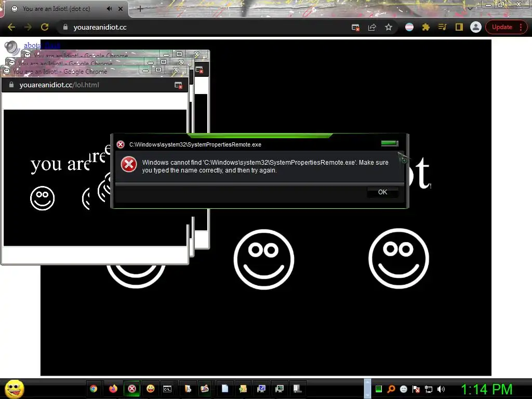Viewport: 532px width, 399px height.
Task: Mute the tab via its speaker icon
Action: point(109,9)
